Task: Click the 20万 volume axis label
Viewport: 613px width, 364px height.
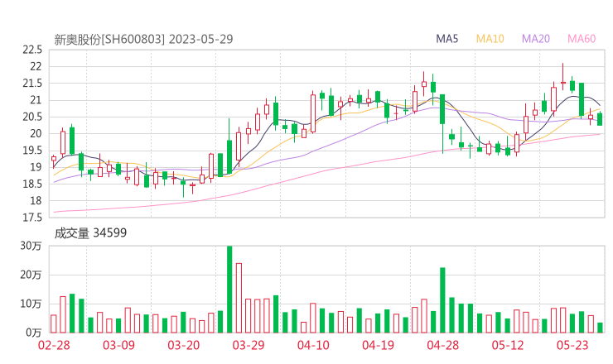Action: pyautogui.click(x=31, y=275)
